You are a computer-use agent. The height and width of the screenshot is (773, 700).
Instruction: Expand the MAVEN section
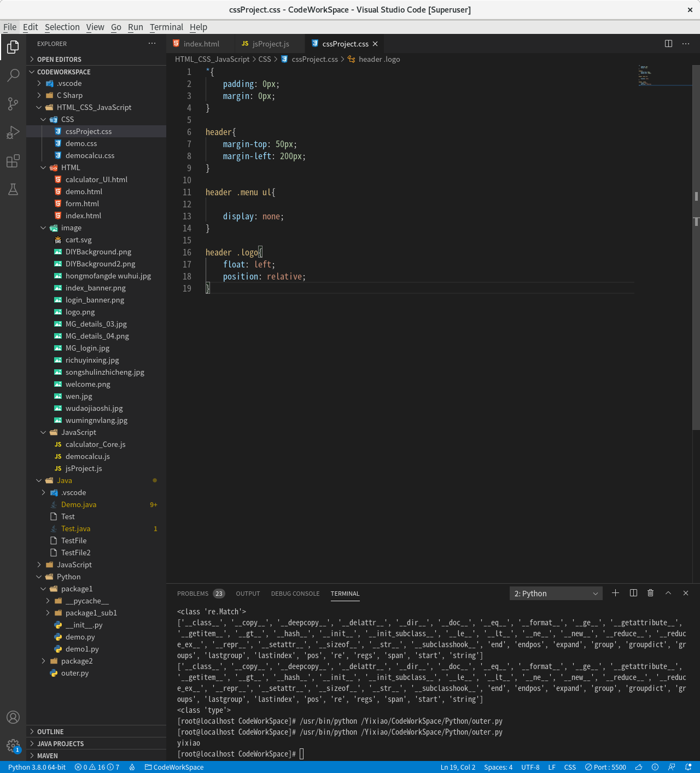point(96,755)
